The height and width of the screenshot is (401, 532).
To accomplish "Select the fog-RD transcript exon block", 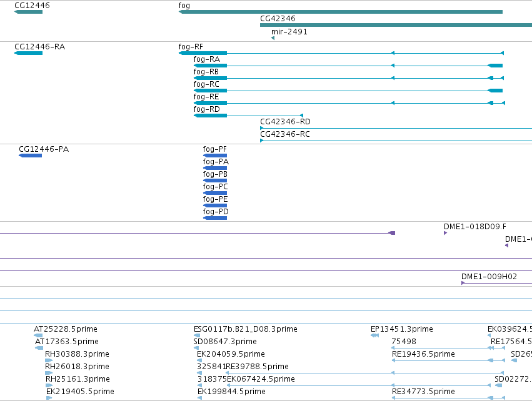I will (210, 116).
